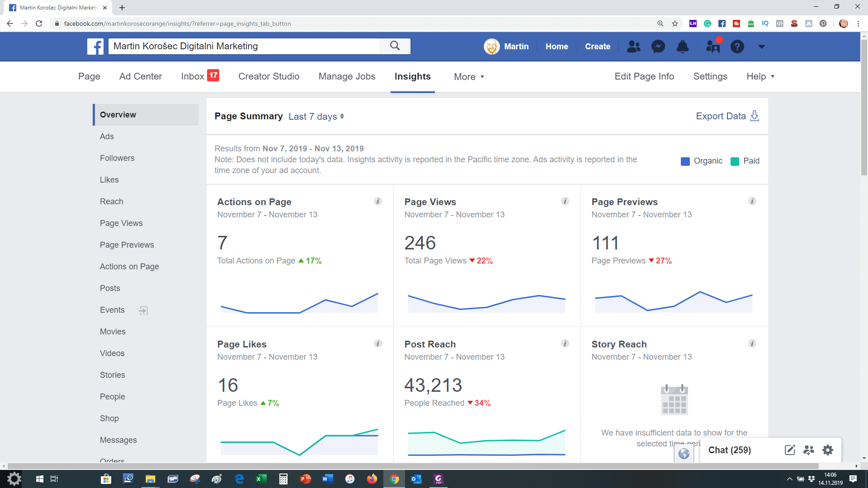Open the account dropdown arrow in top bar

(x=761, y=47)
